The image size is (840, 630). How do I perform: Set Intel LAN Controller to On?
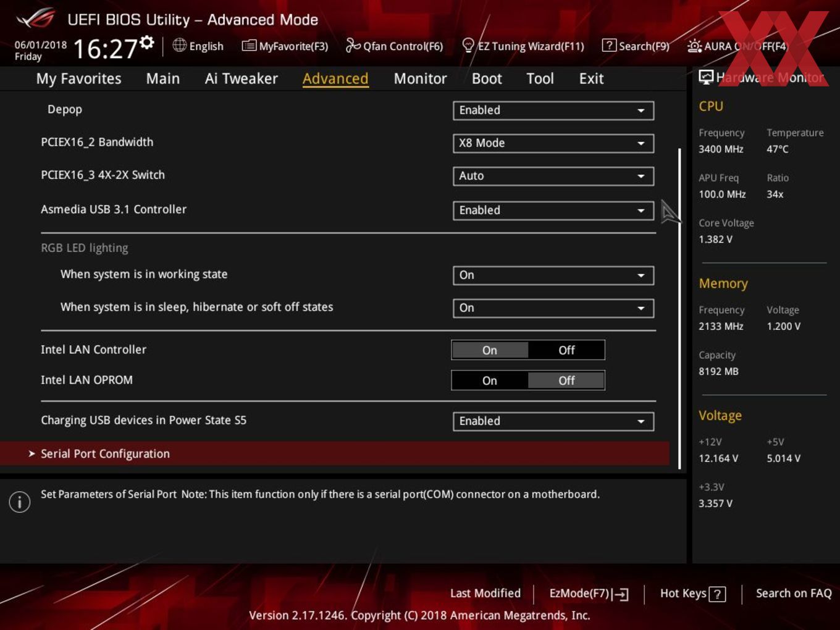click(x=490, y=350)
